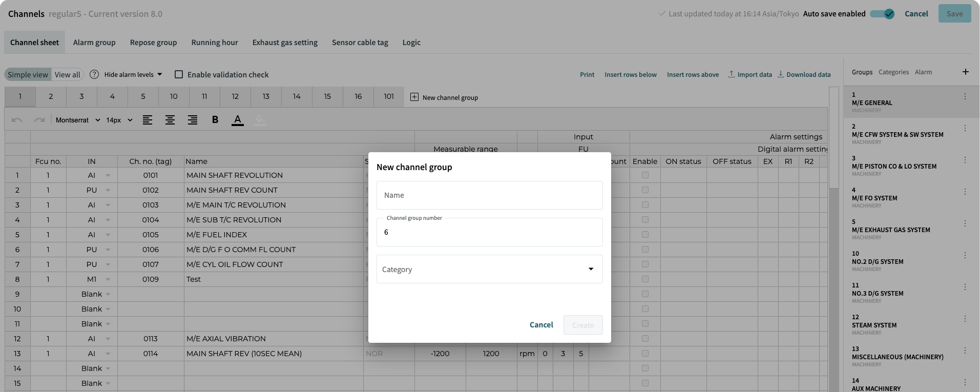This screenshot has height=392, width=980.
Task: Tick Enable checkbox in row 1
Action: tap(645, 175)
